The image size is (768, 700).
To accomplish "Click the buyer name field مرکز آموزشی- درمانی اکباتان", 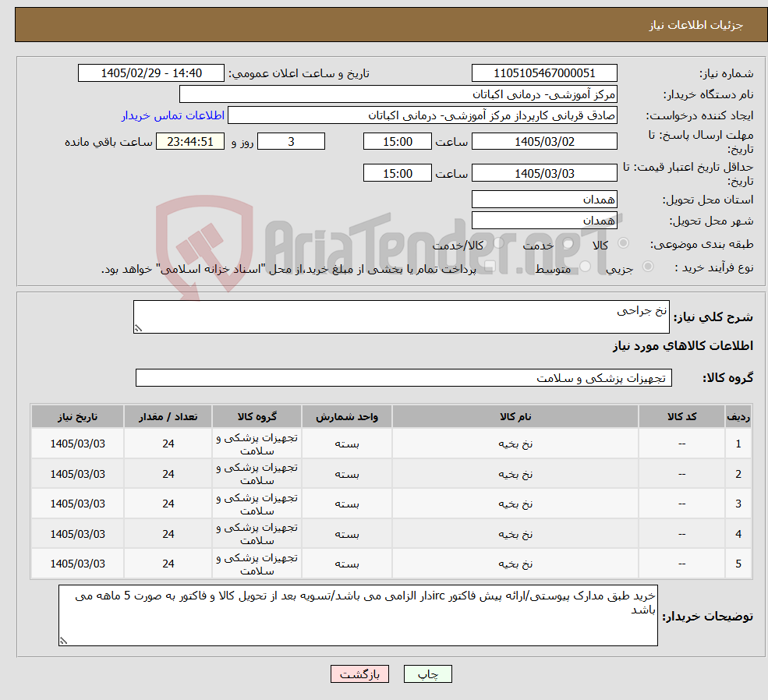I will pyautogui.click(x=398, y=94).
